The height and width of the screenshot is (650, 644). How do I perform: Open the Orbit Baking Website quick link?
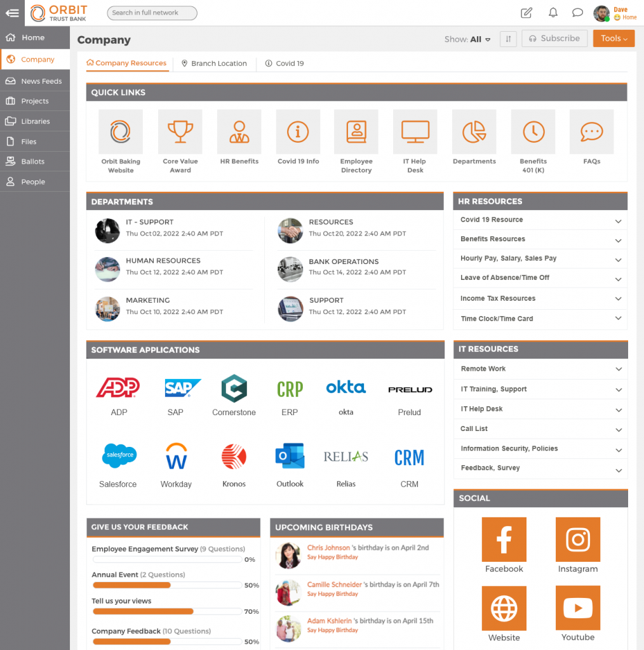coord(121,131)
